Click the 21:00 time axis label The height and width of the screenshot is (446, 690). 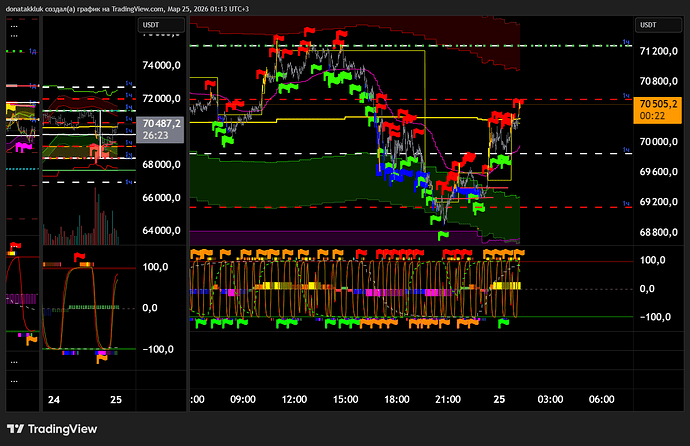(446, 398)
